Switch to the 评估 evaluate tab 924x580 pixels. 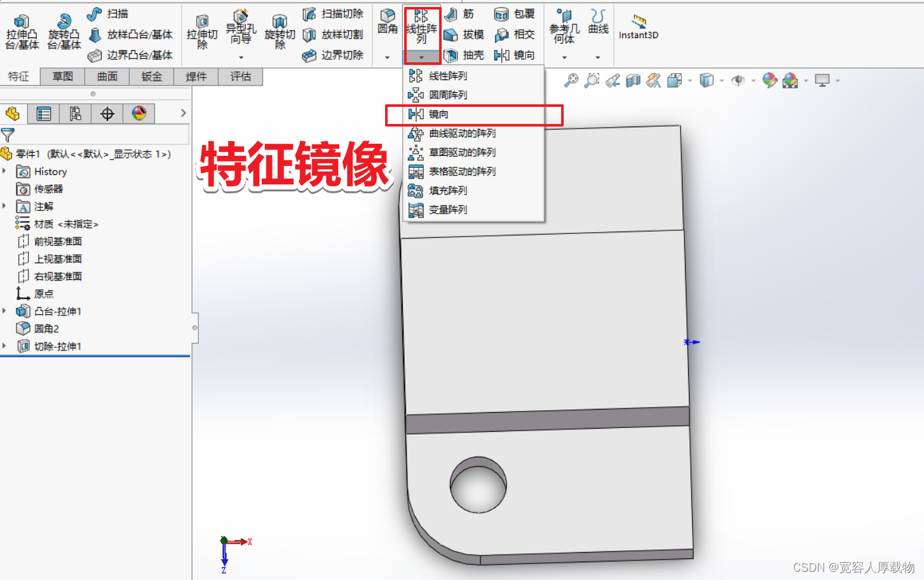click(x=241, y=76)
